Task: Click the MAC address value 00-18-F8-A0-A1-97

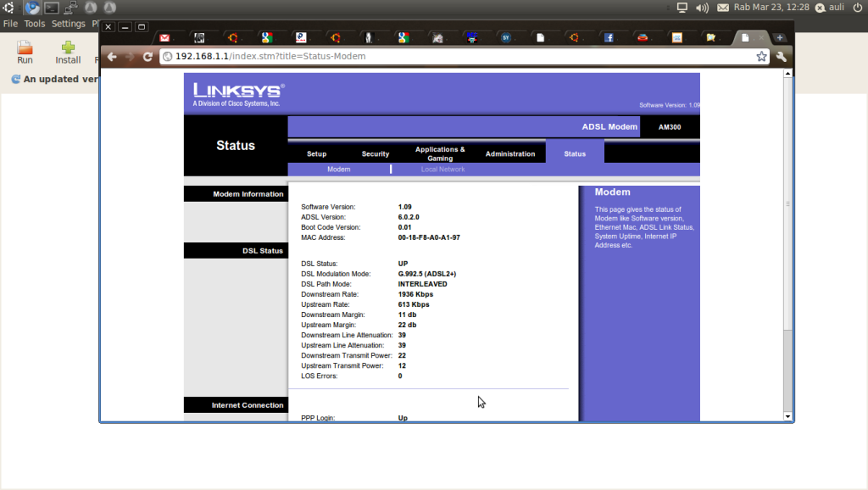Action: click(x=429, y=237)
